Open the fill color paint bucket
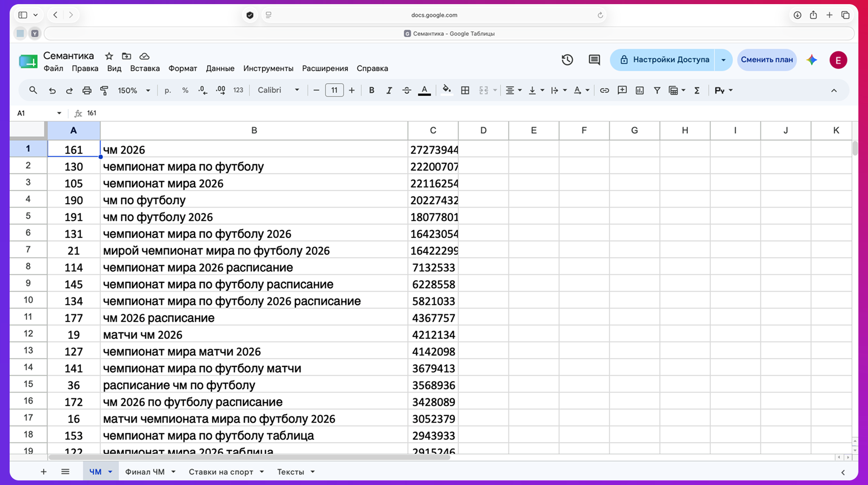Image resolution: width=868 pixels, height=485 pixels. pos(446,91)
